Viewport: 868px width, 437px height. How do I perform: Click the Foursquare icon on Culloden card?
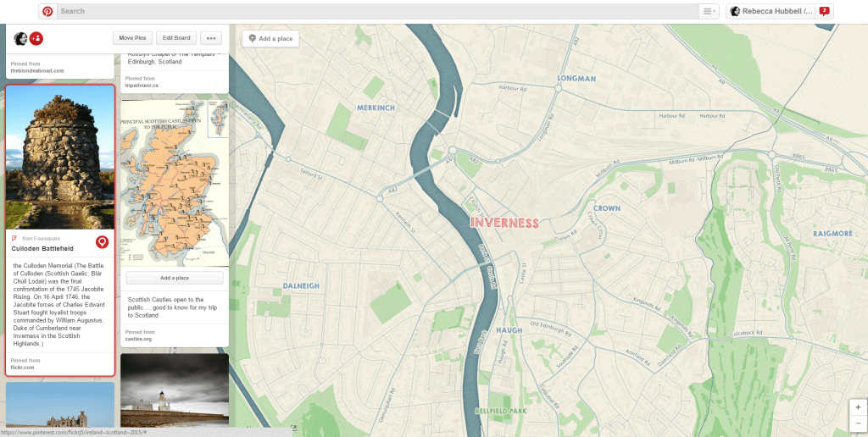coord(14,239)
